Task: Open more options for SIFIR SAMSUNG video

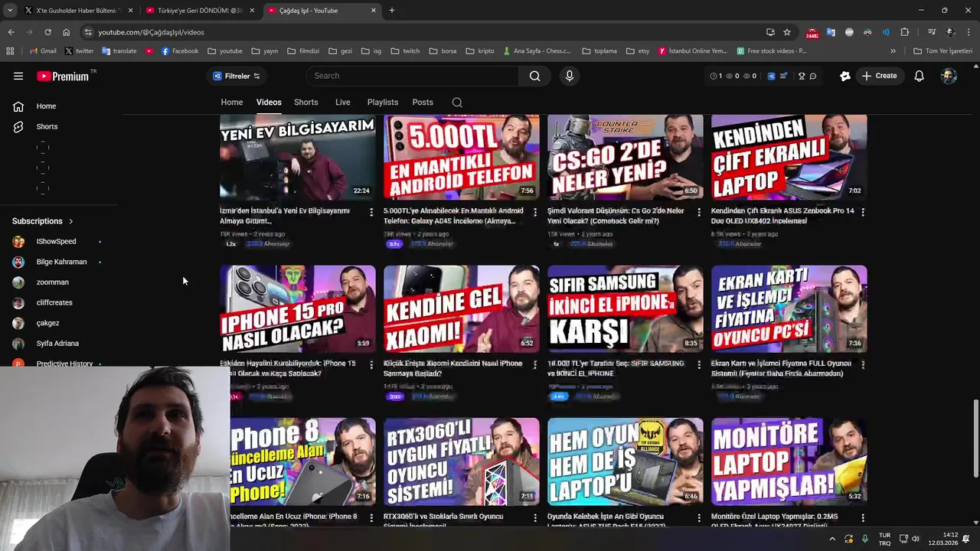Action: [699, 365]
